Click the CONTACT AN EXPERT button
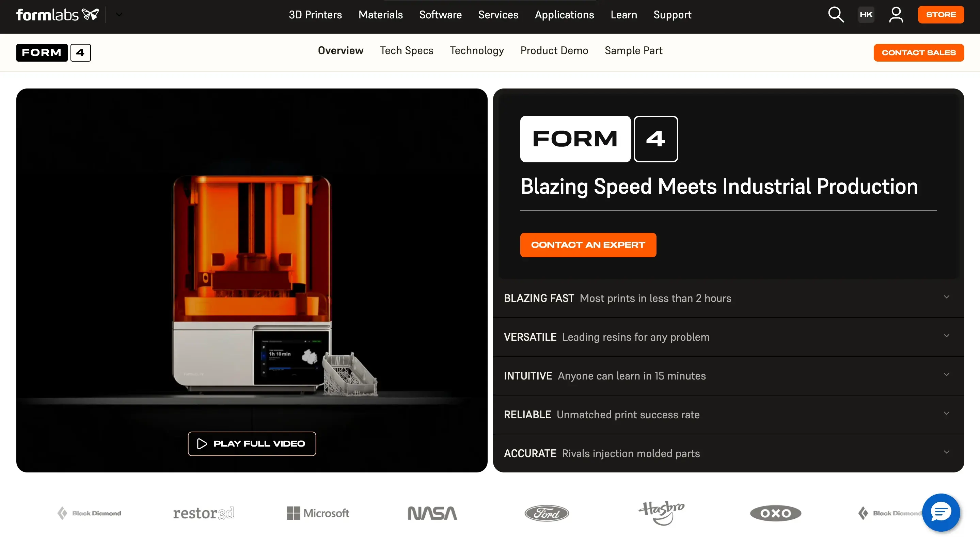 tap(588, 245)
